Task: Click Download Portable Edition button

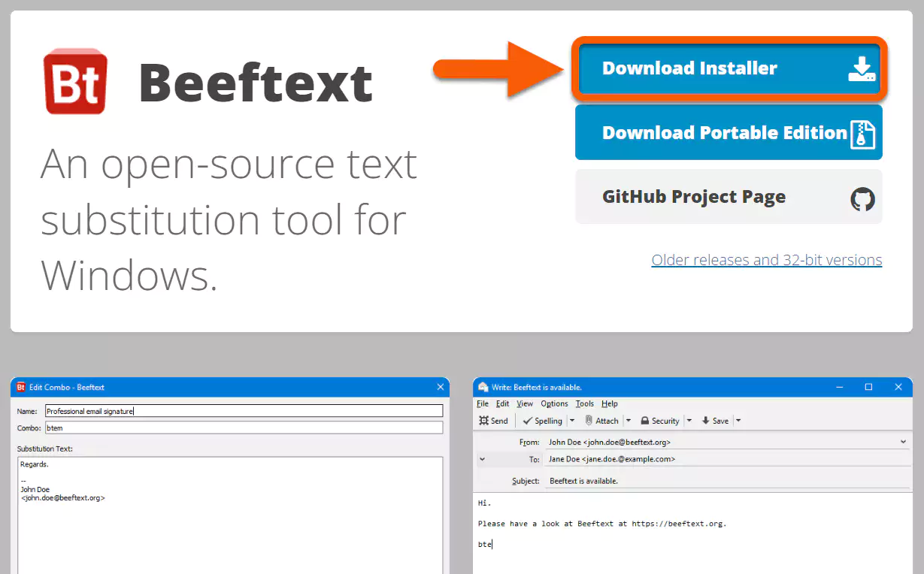Action: [729, 133]
